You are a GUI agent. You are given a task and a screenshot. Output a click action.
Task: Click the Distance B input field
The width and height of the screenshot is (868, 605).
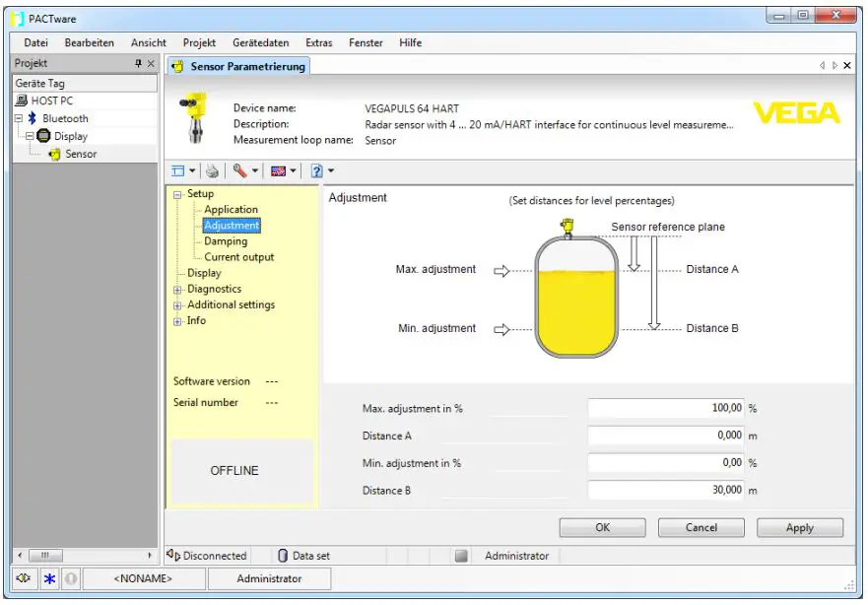click(665, 490)
